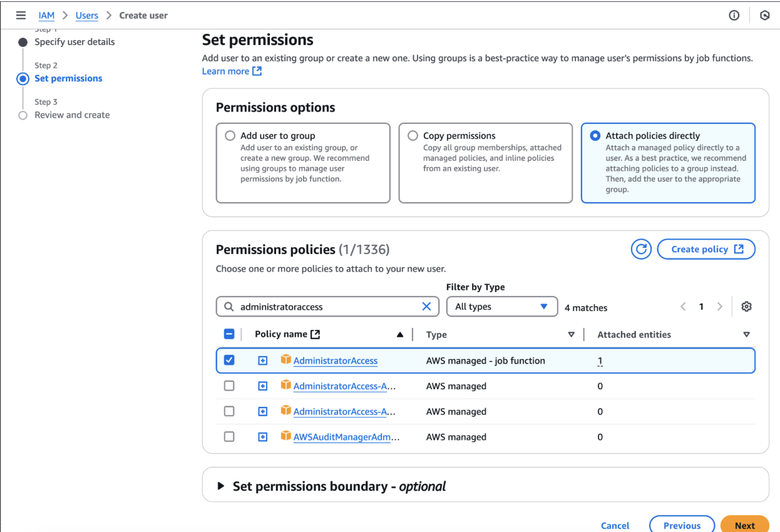Select Attach policies directly option
This screenshot has height=532, width=780.
[595, 135]
